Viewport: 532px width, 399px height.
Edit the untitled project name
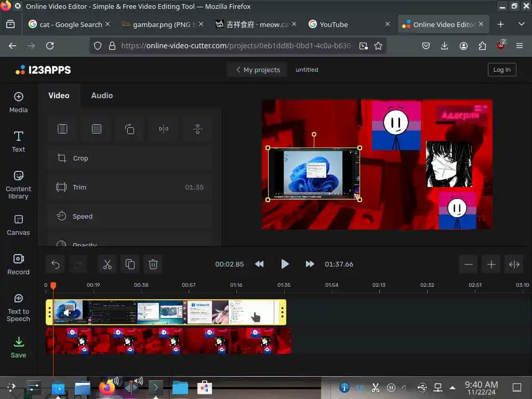click(x=307, y=70)
